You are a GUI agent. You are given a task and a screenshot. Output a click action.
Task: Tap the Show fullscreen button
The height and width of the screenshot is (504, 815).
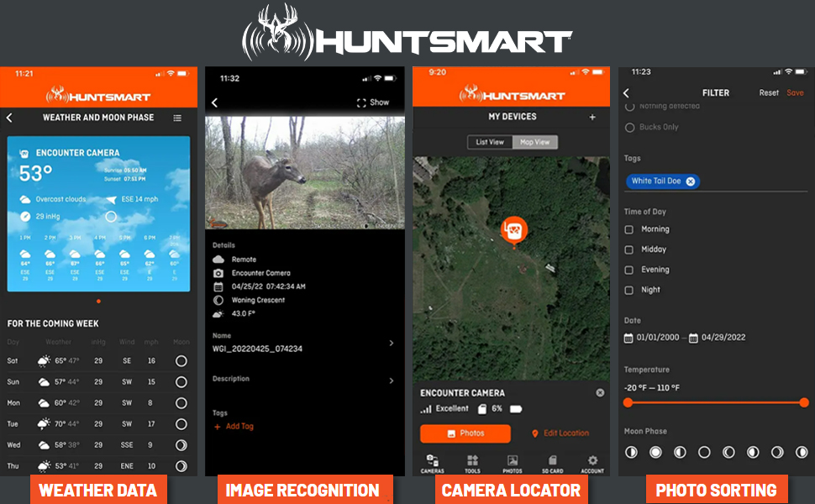pyautogui.click(x=373, y=102)
